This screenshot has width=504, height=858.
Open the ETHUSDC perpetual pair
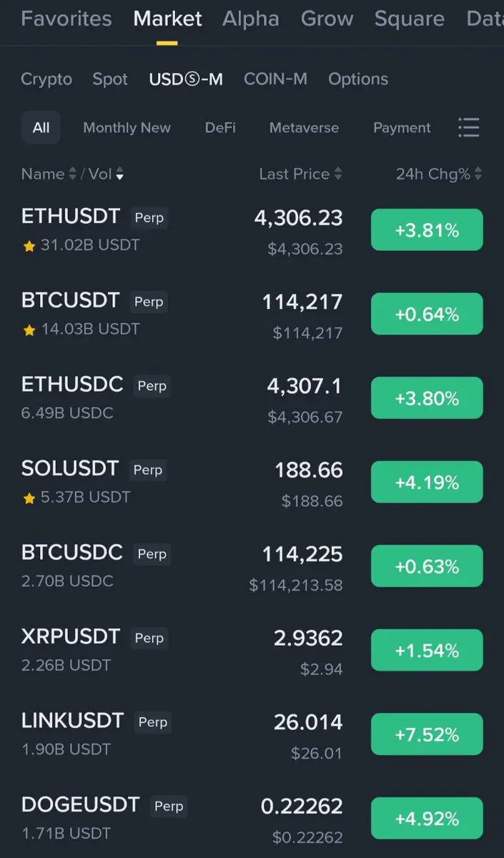[x=252, y=398]
